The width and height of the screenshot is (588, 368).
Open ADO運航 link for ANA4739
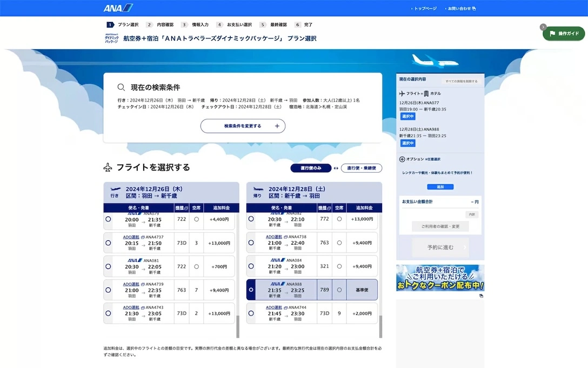click(131, 284)
